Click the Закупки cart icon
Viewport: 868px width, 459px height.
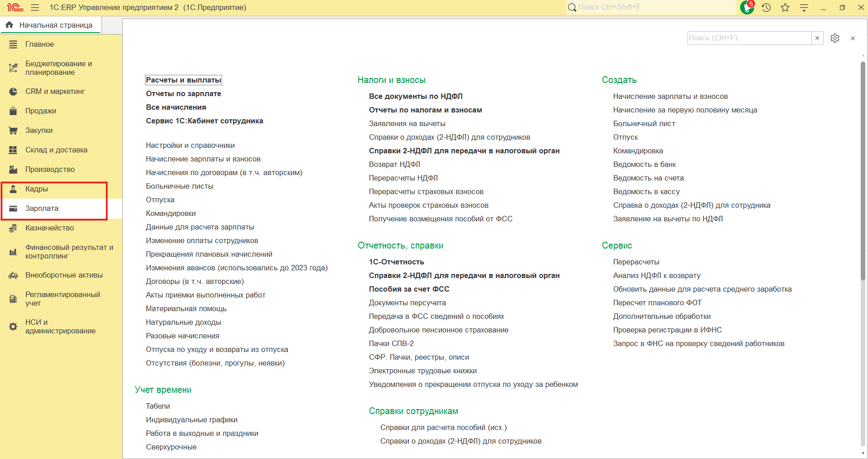(13, 131)
